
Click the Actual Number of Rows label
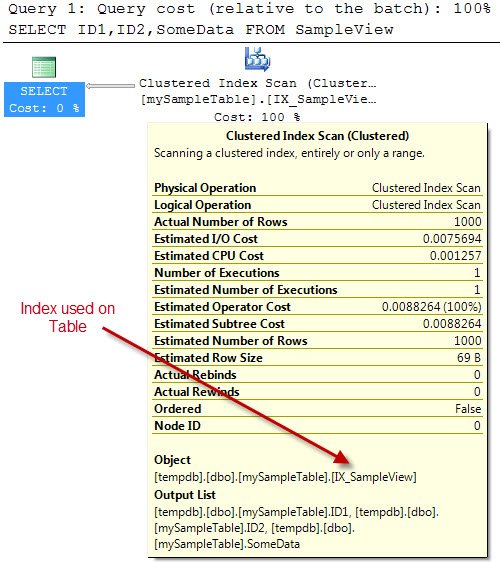tap(221, 222)
